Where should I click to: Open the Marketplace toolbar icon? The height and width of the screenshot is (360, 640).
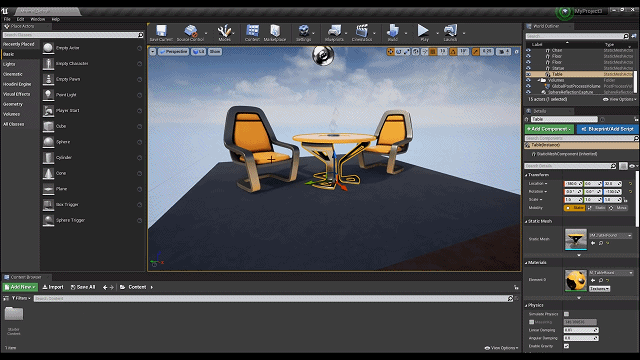point(275,33)
